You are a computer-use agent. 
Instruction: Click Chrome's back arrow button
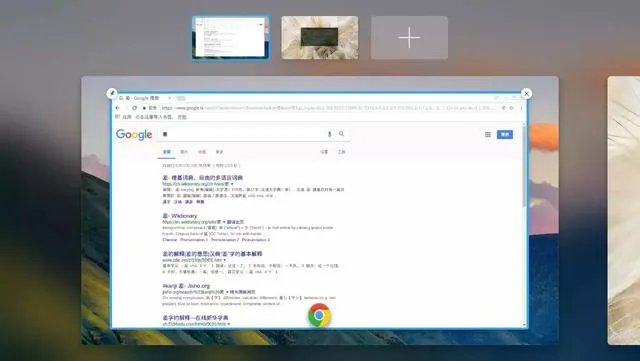[x=118, y=108]
